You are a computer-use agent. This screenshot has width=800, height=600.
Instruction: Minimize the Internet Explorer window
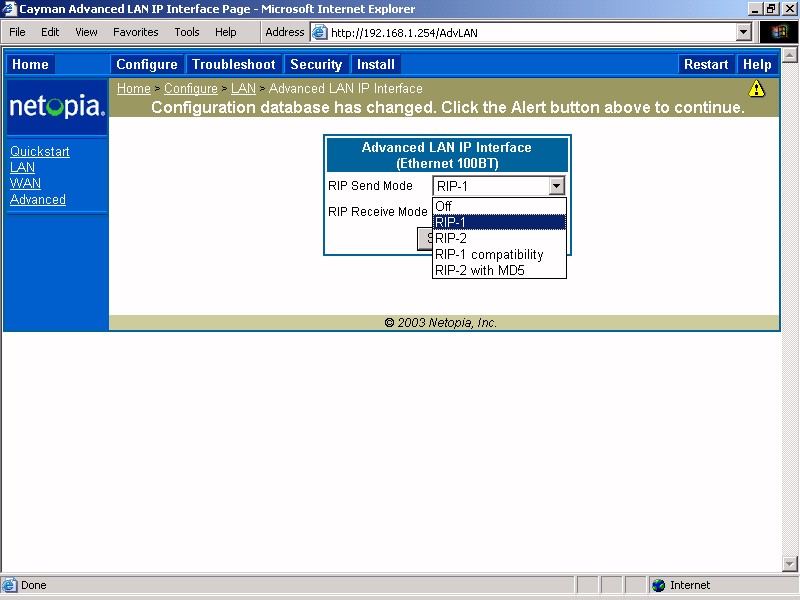[755, 9]
